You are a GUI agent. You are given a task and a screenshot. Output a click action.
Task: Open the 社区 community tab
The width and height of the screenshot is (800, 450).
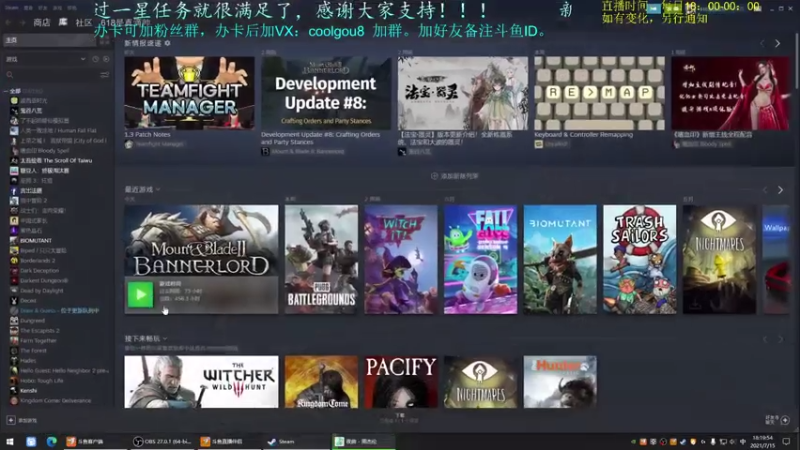84,22
